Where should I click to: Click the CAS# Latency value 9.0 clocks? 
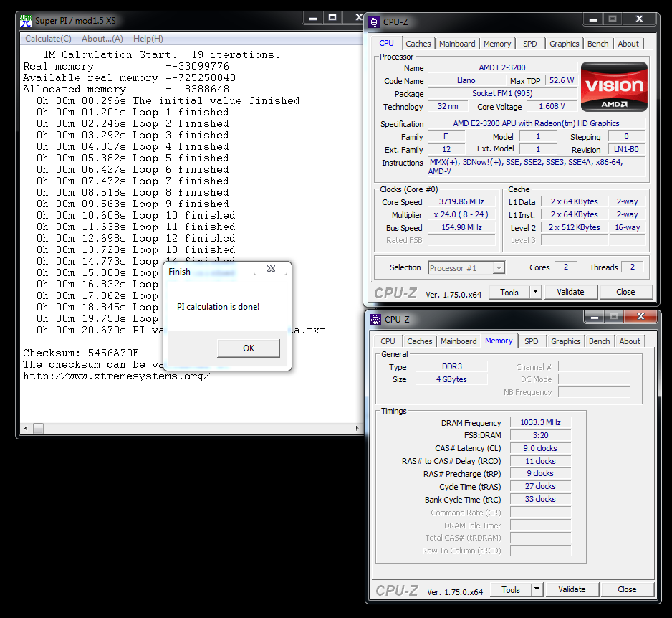pyautogui.click(x=540, y=448)
